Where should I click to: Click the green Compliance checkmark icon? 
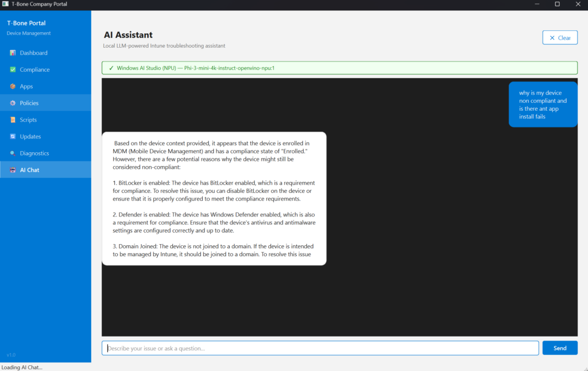pyautogui.click(x=13, y=69)
